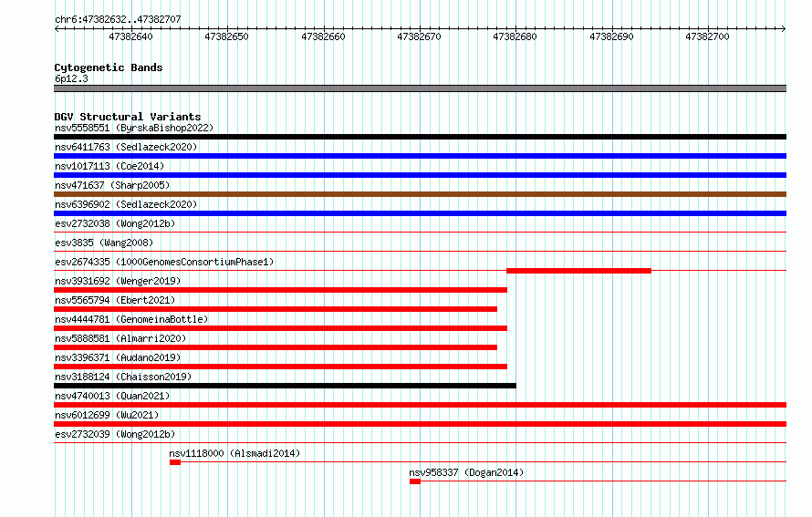Open variant nsv5565794 (Ebert2021) label
812x517 pixels.
[x=115, y=300]
